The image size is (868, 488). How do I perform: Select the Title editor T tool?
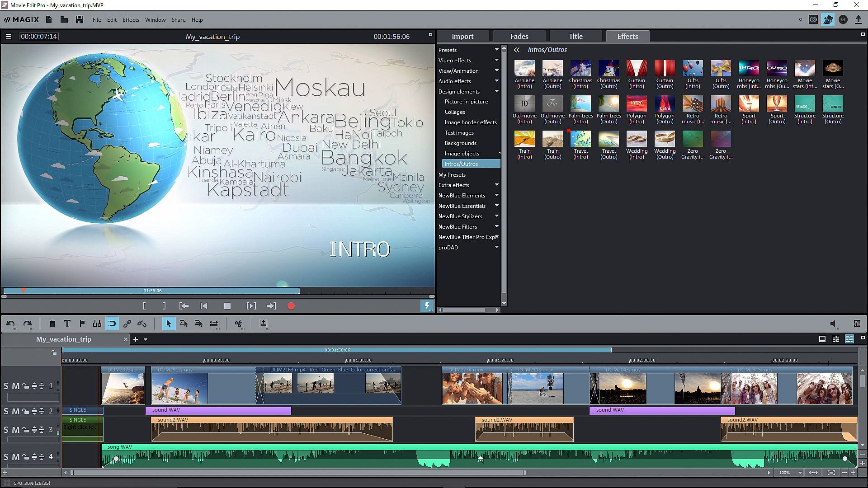coord(67,324)
